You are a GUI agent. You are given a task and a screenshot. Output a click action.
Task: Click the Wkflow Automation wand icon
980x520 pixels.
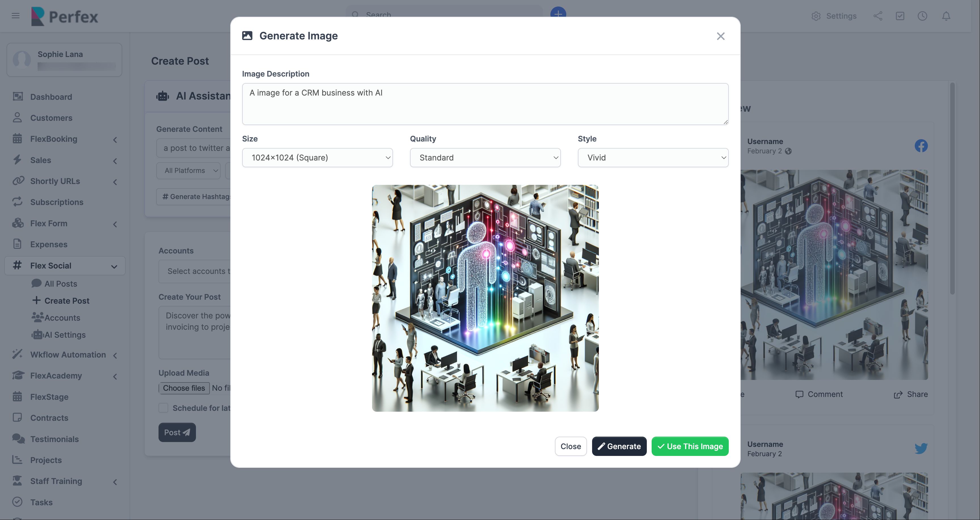click(x=18, y=354)
